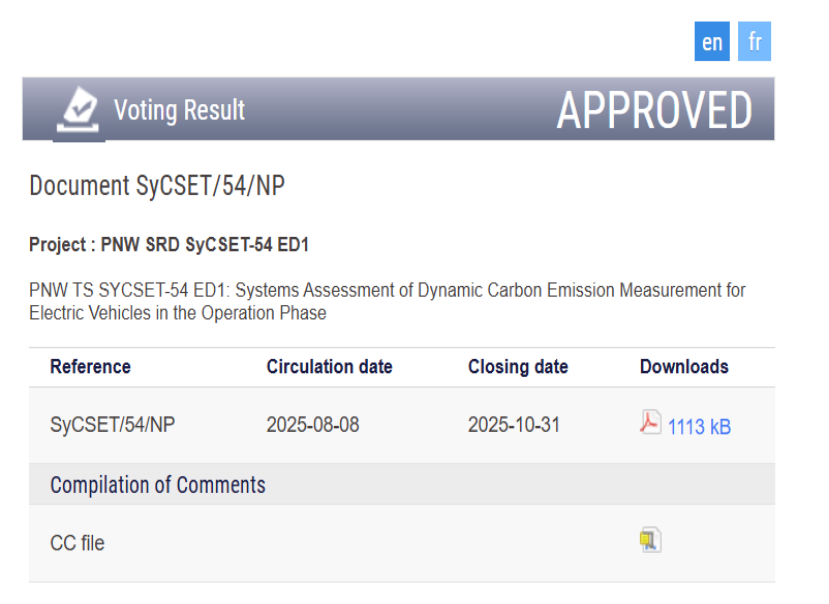Click the PDF icon in Downloads
Screen dimensions: 829x604
tap(650, 424)
